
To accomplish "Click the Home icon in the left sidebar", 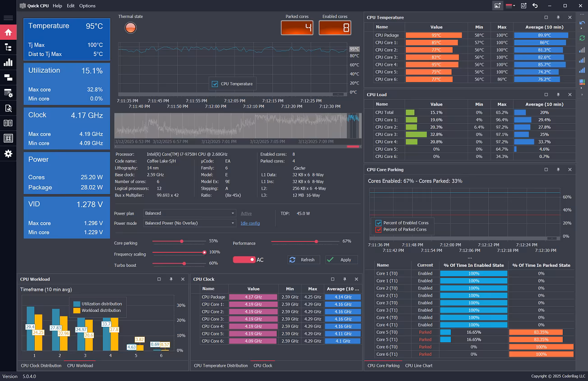I will pos(8,32).
